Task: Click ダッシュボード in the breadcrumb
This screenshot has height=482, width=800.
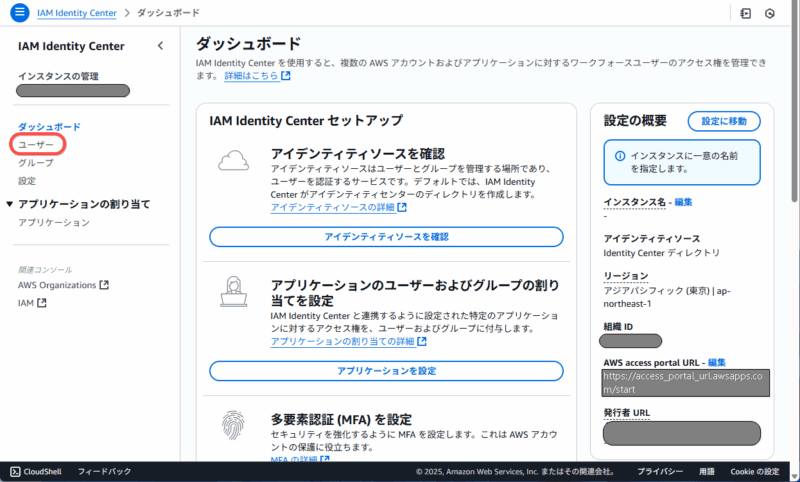Action: click(x=168, y=13)
